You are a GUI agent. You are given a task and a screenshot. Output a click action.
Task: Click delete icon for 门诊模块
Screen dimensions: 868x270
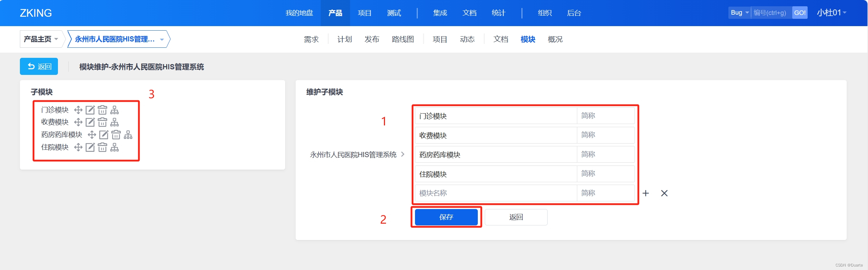coord(102,110)
